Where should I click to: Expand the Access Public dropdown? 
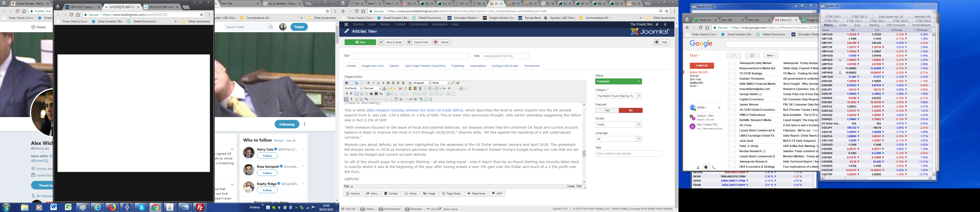tap(618, 124)
